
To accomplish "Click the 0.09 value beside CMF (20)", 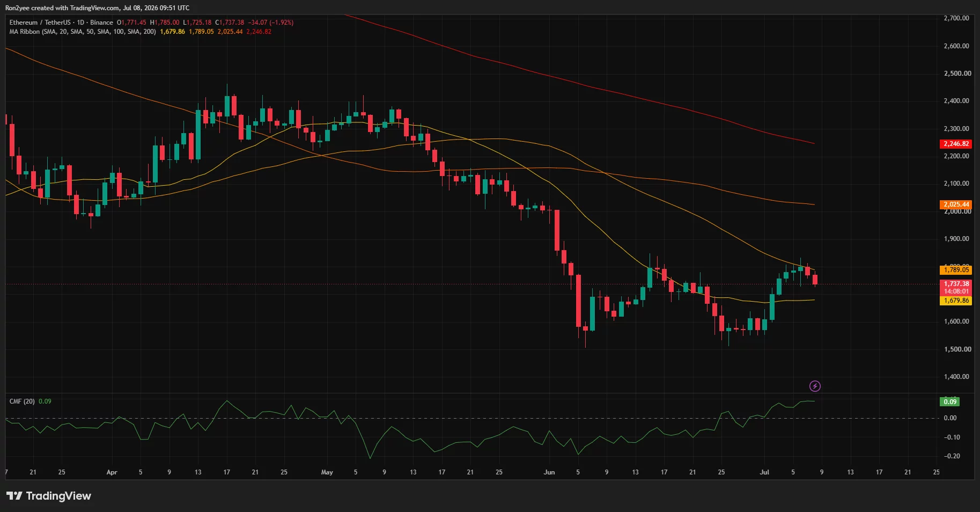I will 45,401.
